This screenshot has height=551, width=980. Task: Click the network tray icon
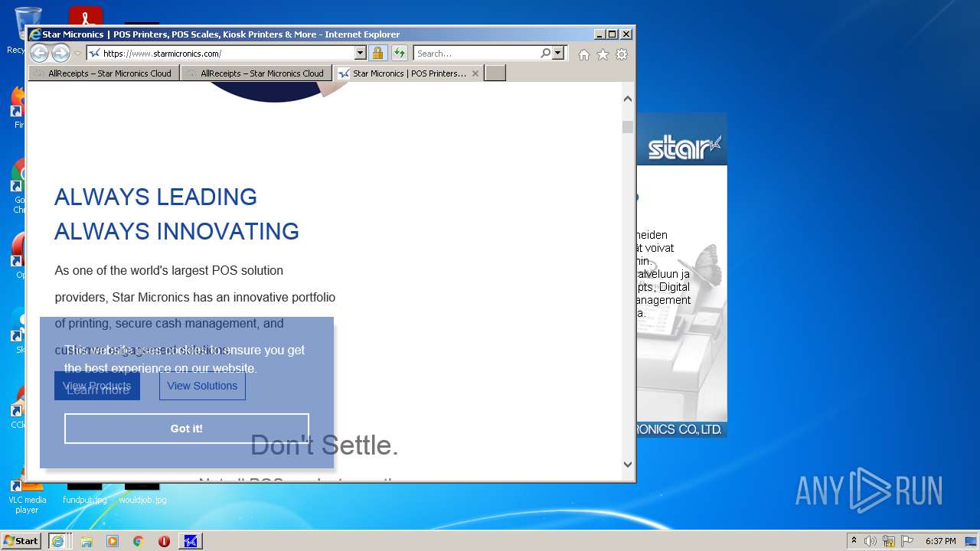pos(889,541)
